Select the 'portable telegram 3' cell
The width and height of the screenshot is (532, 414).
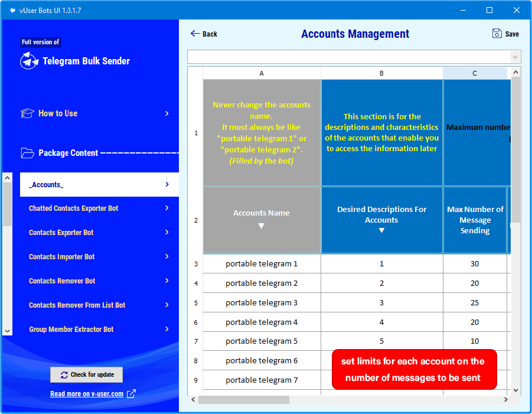coord(262,303)
